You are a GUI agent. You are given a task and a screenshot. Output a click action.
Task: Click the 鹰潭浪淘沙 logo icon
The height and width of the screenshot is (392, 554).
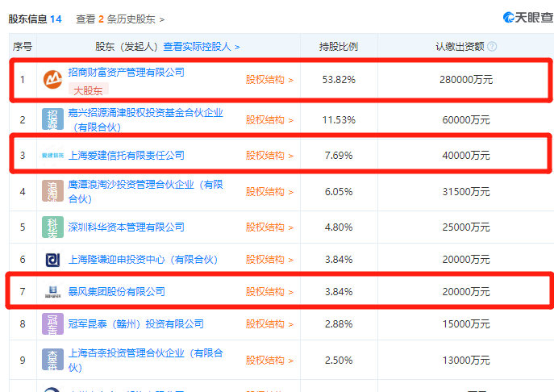[x=52, y=191]
